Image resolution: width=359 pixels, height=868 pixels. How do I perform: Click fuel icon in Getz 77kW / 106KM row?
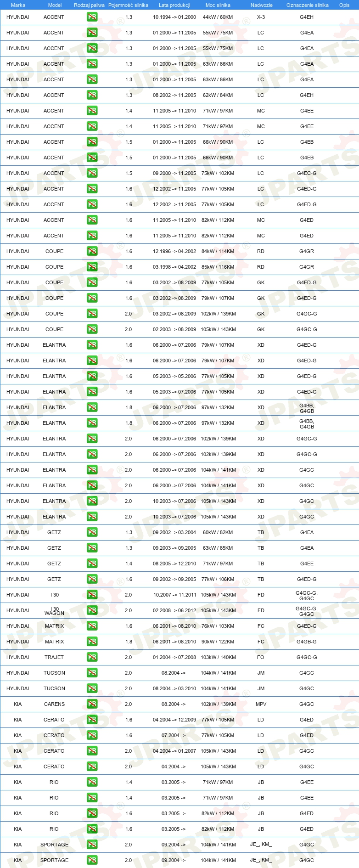pyautogui.click(x=92, y=579)
